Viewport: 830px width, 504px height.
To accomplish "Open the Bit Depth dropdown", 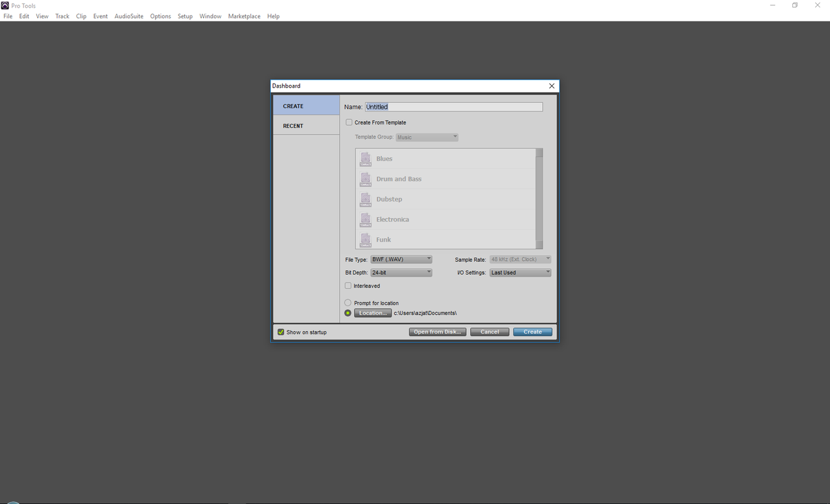I will click(401, 273).
